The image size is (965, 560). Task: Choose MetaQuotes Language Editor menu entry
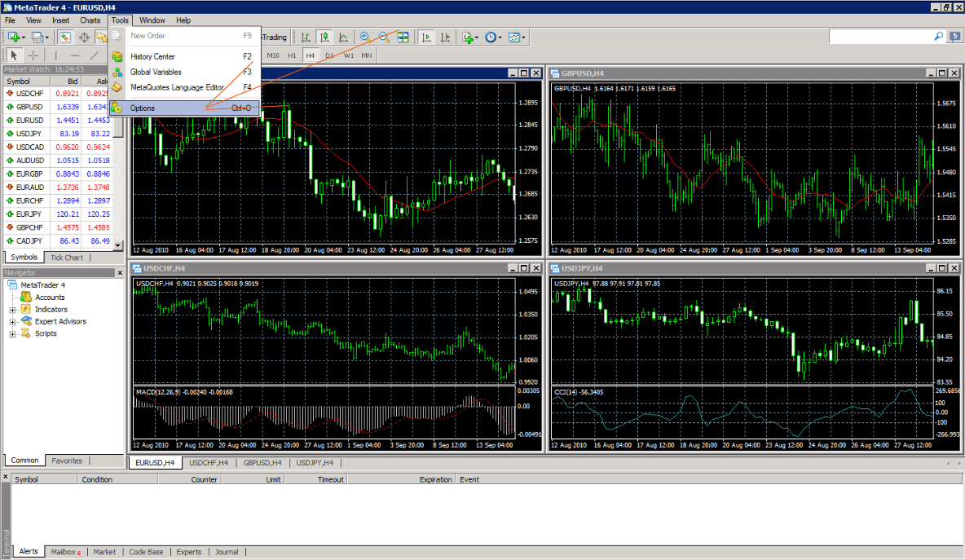tap(185, 87)
